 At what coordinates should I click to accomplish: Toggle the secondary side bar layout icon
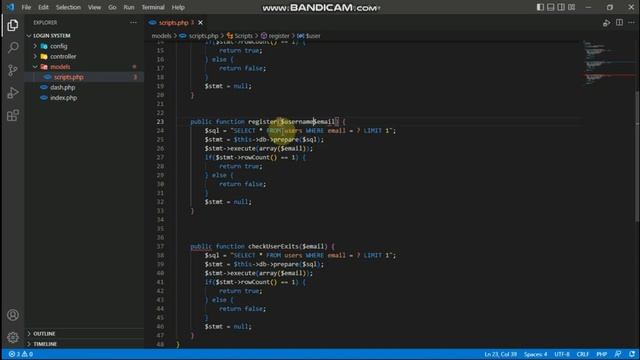(x=561, y=7)
